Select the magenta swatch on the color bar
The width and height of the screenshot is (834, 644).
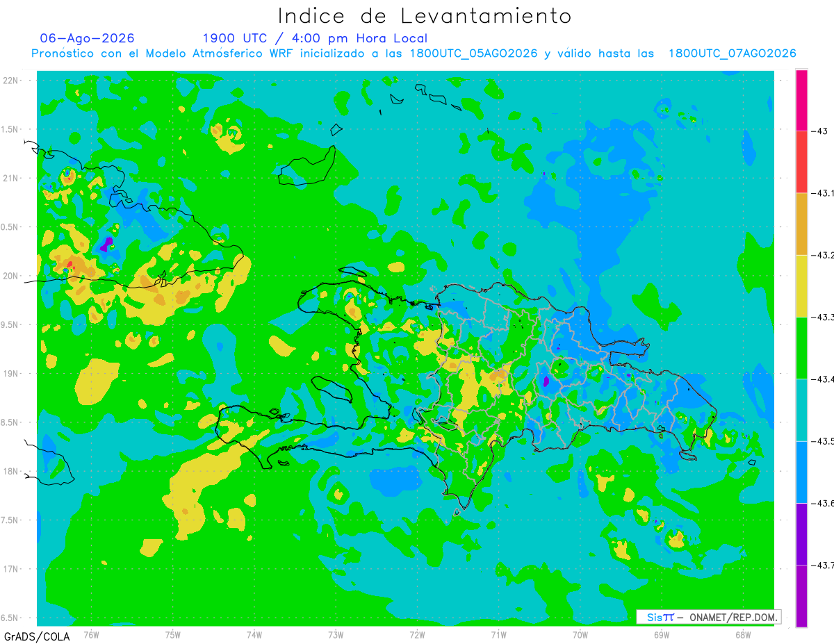pos(801,100)
